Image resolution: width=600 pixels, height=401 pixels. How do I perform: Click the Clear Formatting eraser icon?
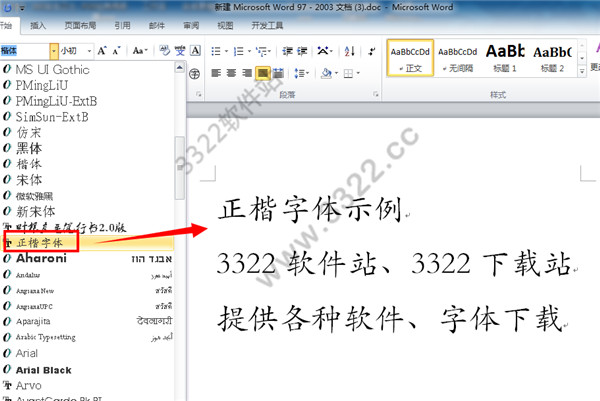[165, 51]
